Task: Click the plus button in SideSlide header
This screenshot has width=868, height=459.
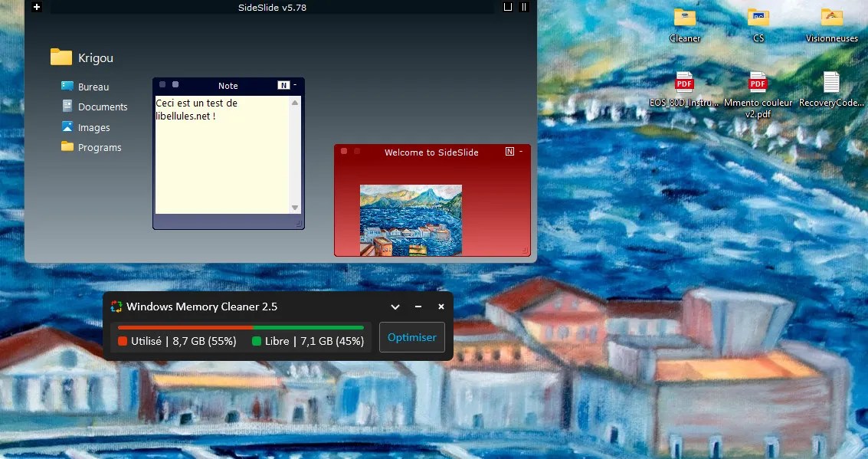Action: (37, 7)
